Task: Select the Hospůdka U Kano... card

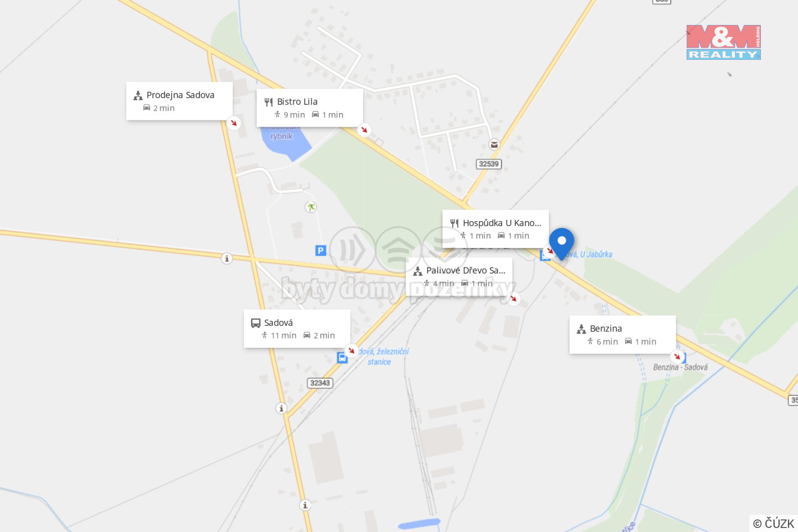Action: click(496, 229)
